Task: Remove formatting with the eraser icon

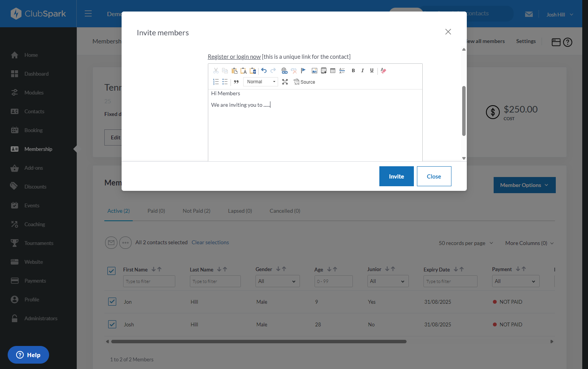Action: (384, 71)
